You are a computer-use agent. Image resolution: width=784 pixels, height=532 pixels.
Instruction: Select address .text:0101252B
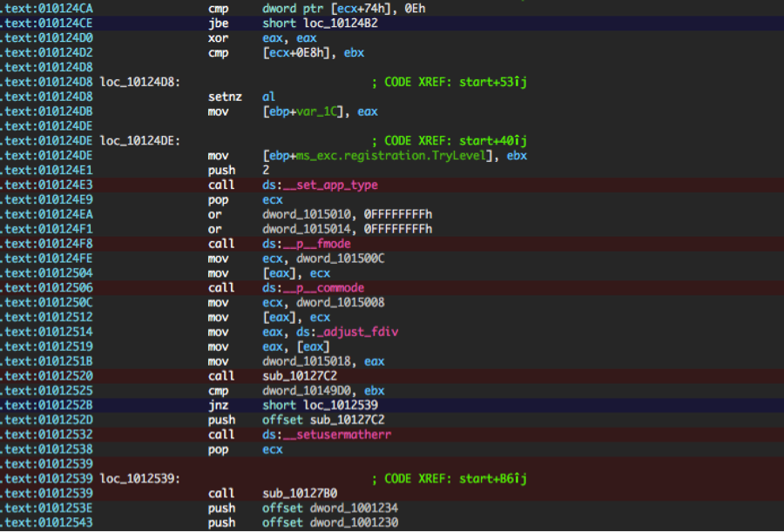(x=47, y=406)
